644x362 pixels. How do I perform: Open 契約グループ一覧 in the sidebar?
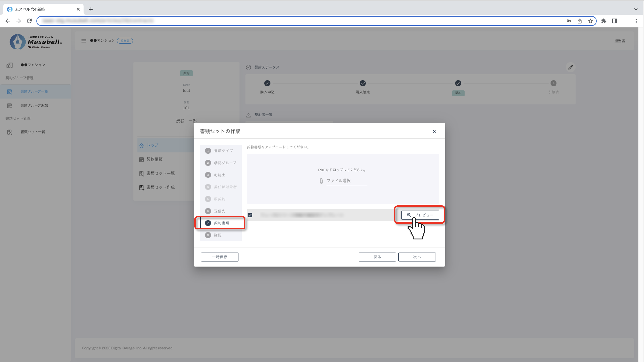[34, 91]
